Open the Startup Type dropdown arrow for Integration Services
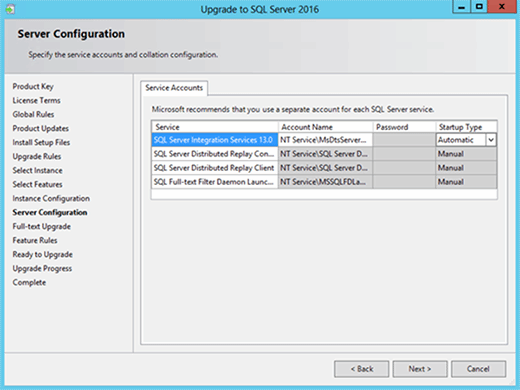Viewport: 520px width, 390px height. [x=491, y=140]
